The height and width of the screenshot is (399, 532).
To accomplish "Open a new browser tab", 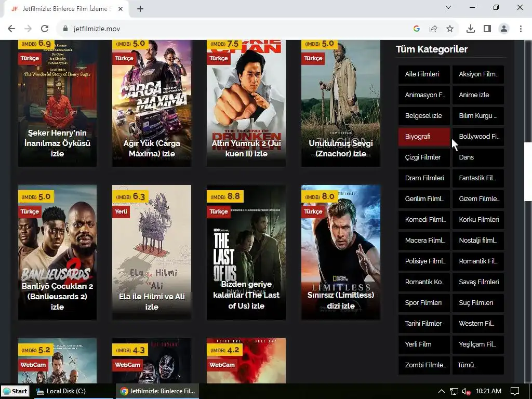I will coord(140,9).
